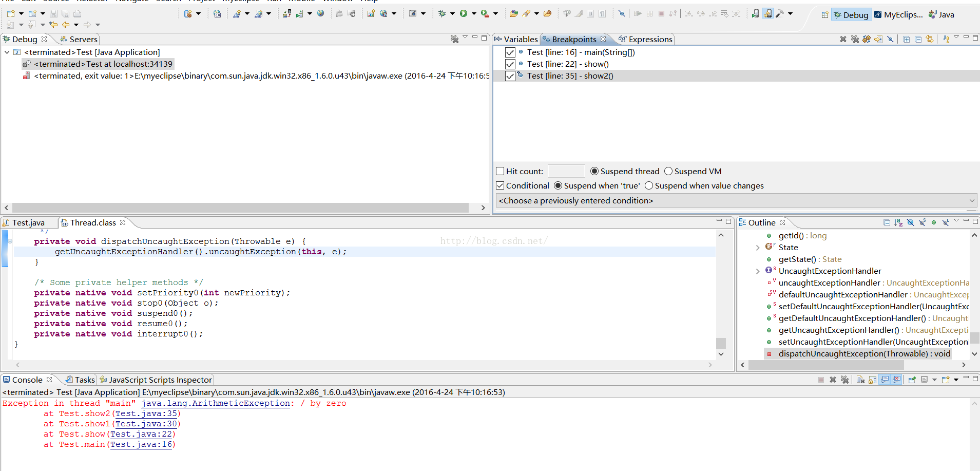The image size is (980, 471).
Task: Click the web browser globe toolbar icon
Action: click(320, 14)
